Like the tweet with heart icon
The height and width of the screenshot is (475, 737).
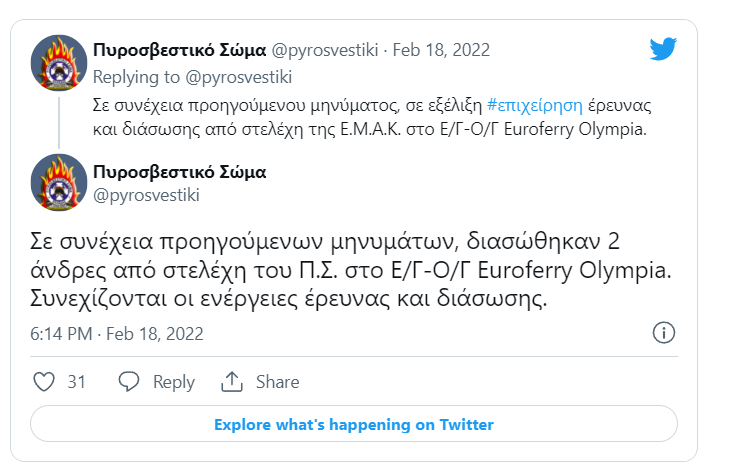[45, 382]
